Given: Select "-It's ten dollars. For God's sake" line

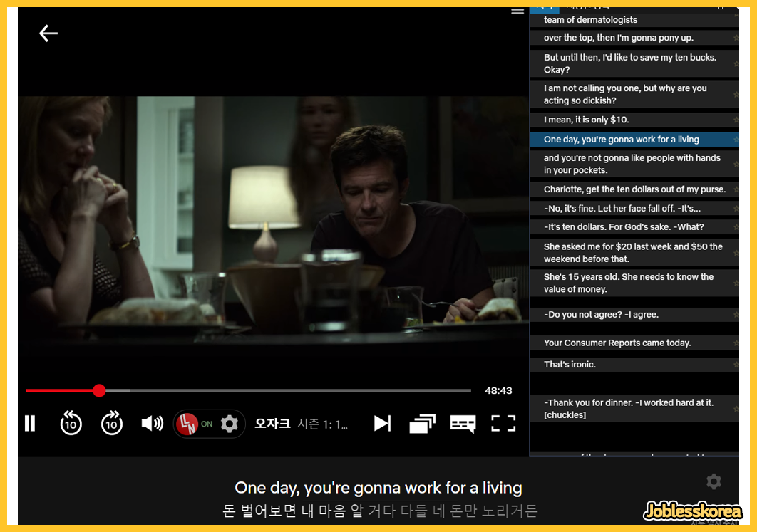Looking at the screenshot, I should [x=634, y=226].
